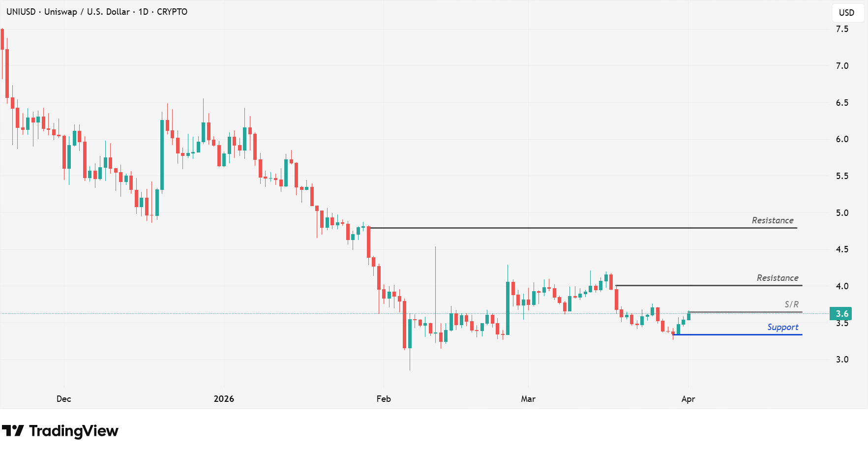Select the 4.5 price axis value
Viewport: 868px width, 453px height.
842,249
